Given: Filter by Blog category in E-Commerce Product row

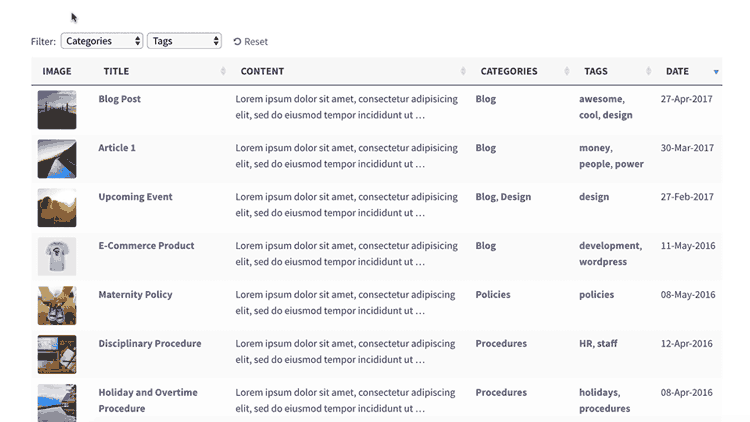Looking at the screenshot, I should 485,245.
